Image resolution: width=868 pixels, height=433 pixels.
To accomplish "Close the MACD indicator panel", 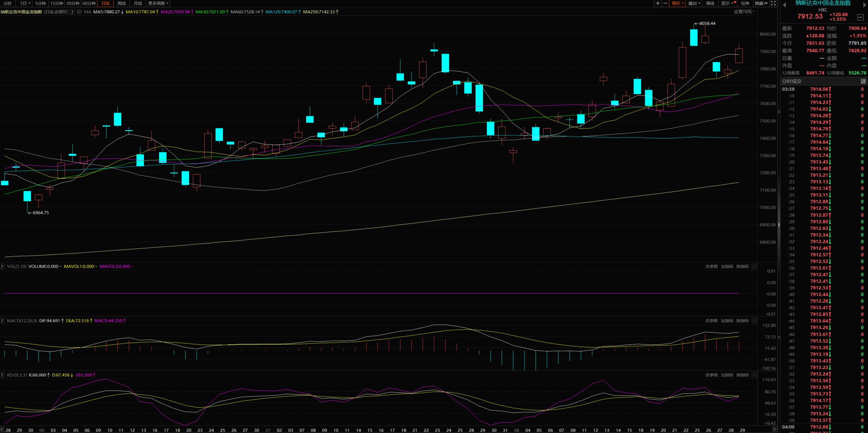I will 754,321.
